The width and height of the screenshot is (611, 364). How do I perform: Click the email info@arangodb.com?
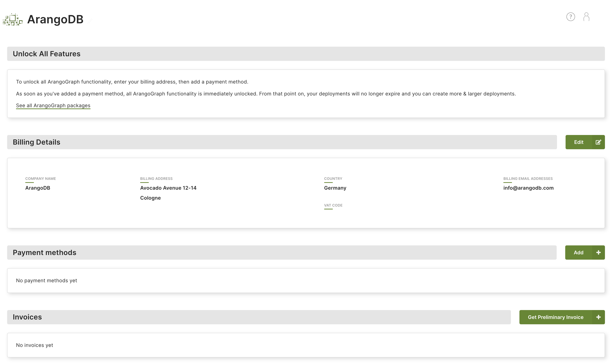click(528, 188)
